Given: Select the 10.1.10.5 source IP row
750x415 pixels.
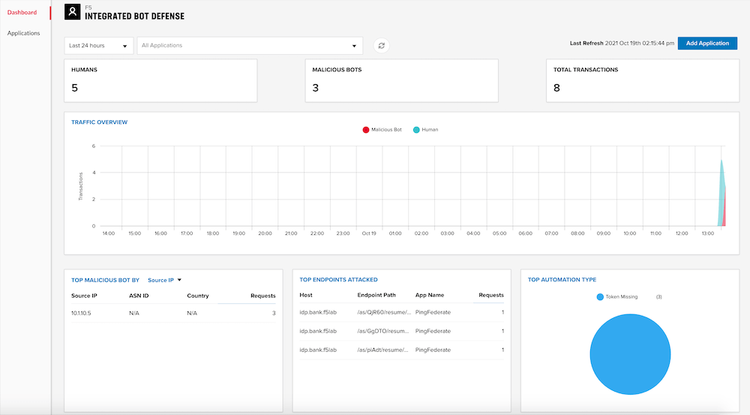Looking at the screenshot, I should click(172, 313).
